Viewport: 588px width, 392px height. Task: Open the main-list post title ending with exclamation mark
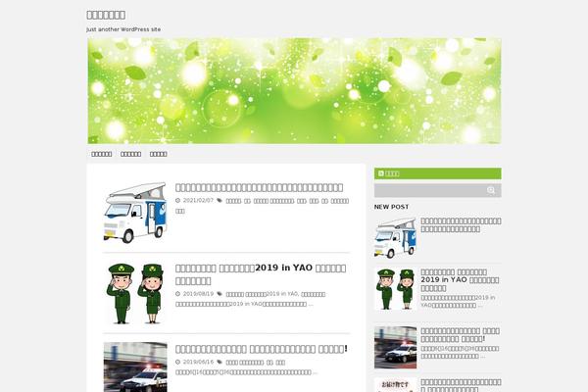point(262,349)
